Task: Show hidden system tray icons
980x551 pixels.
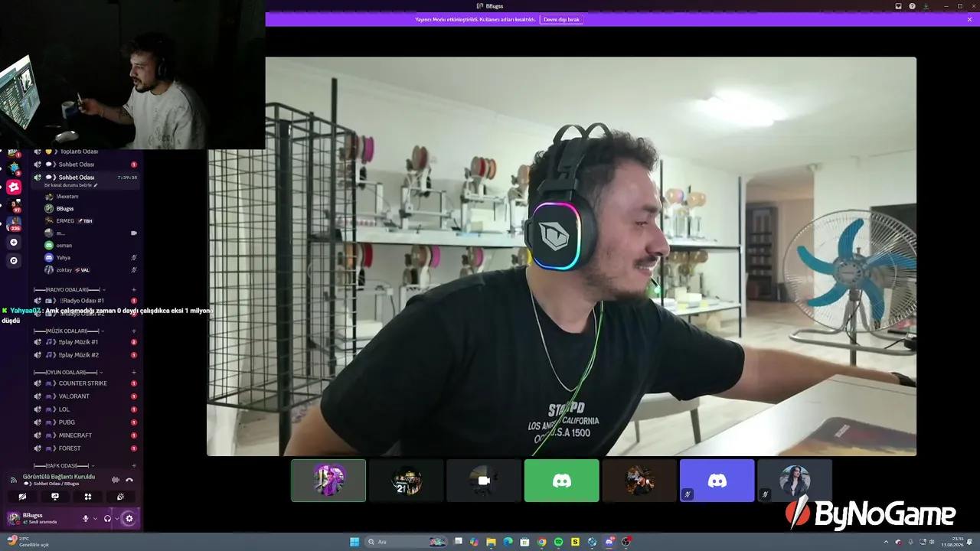Action: [887, 542]
